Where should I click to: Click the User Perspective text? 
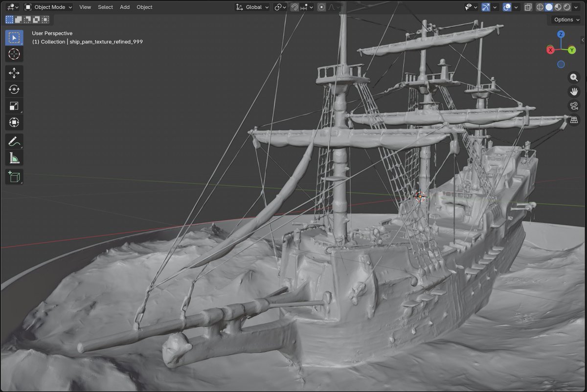(x=52, y=33)
